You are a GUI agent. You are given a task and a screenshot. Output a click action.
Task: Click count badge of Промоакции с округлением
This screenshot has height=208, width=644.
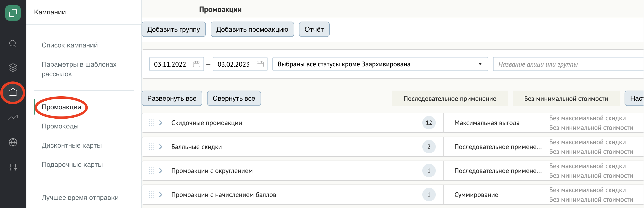click(x=429, y=171)
